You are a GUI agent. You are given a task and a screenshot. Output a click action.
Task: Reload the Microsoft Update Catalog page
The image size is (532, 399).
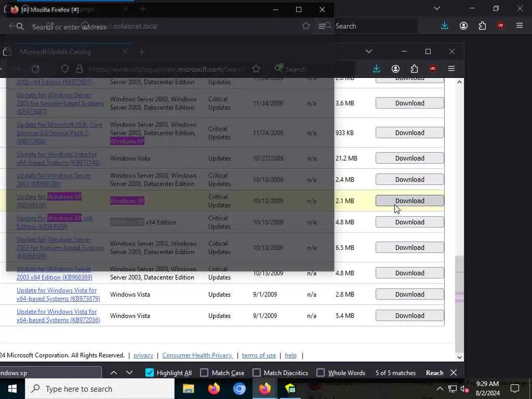coord(35,69)
